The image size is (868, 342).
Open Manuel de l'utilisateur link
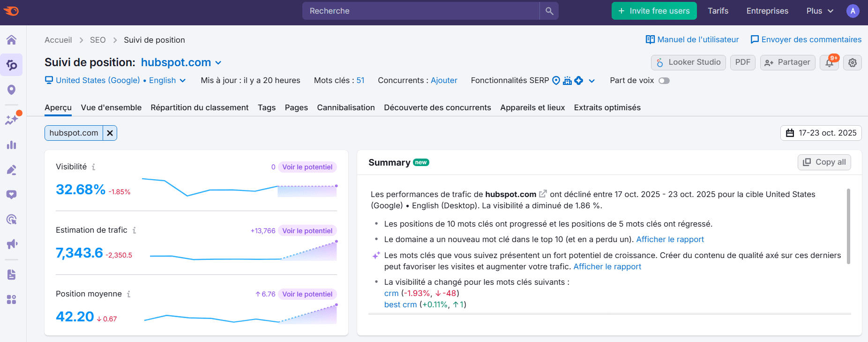click(692, 40)
